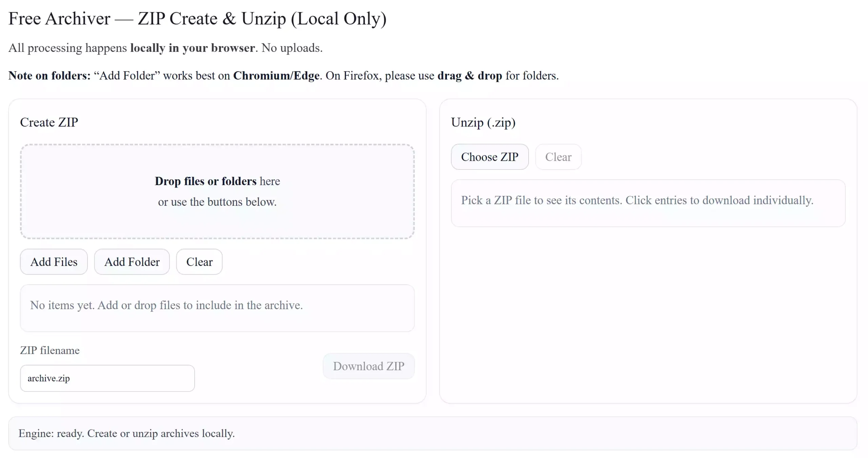Click the Create ZIP panel heading

click(49, 122)
